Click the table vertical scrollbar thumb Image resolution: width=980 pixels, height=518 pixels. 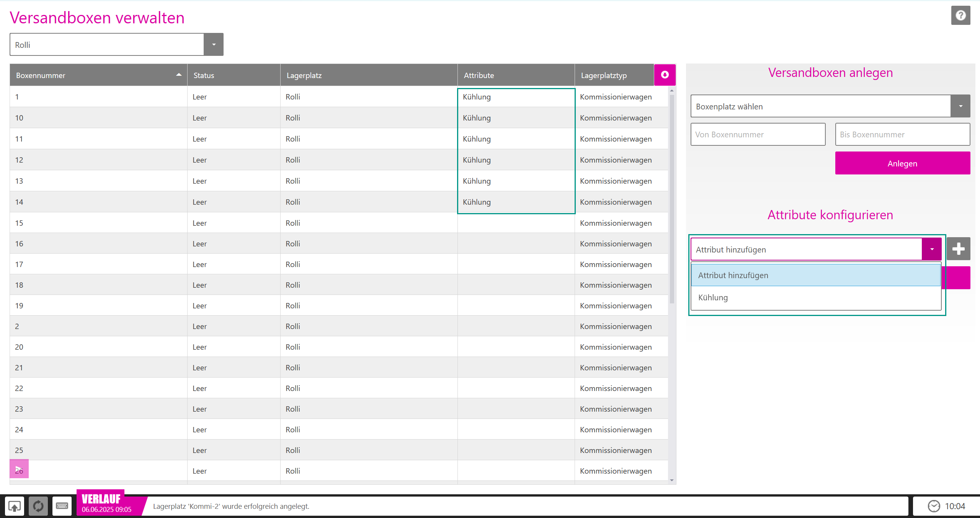(x=671, y=199)
